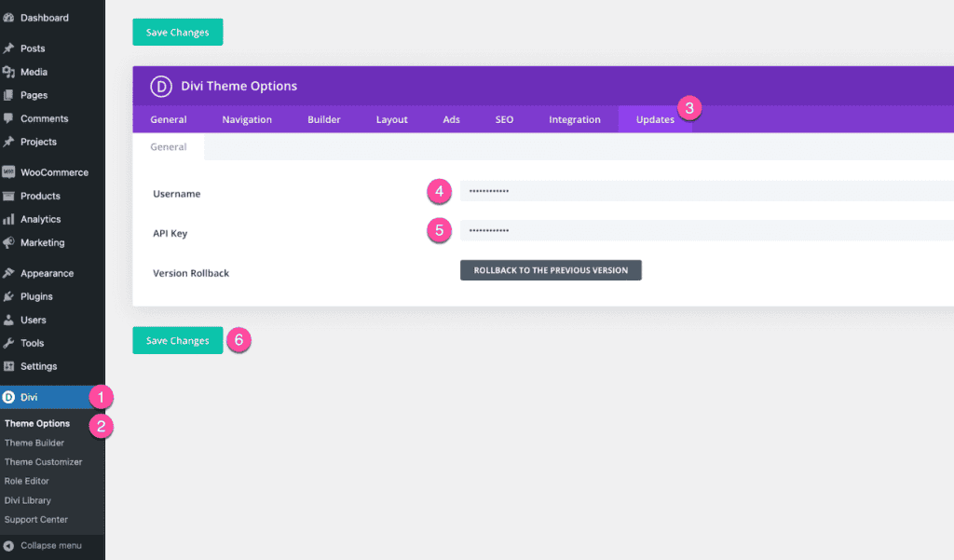Click the Divi D icon in sidebar

coord(8,397)
